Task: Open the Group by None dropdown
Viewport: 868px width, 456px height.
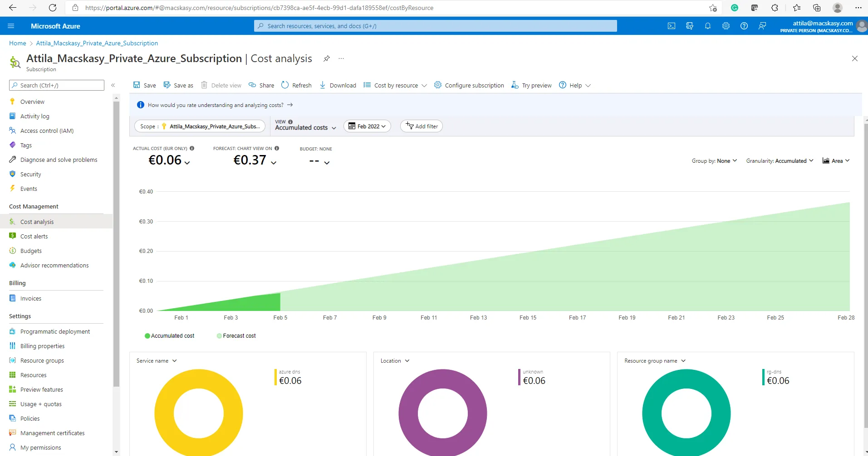Action: [714, 161]
